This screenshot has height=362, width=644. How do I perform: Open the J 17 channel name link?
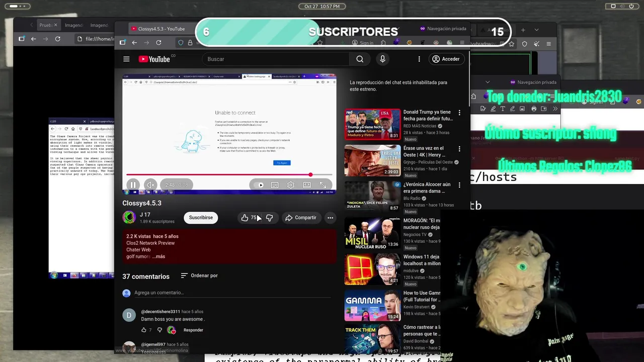tap(145, 215)
